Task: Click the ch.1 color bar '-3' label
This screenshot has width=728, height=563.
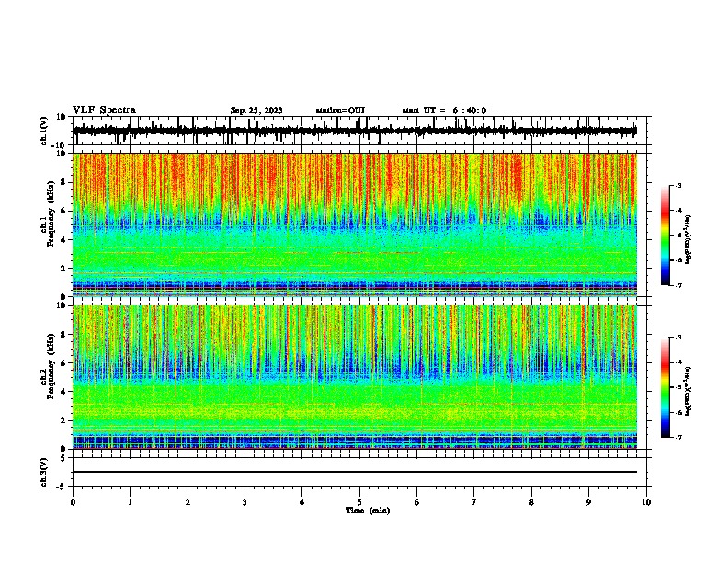Action: click(x=677, y=185)
